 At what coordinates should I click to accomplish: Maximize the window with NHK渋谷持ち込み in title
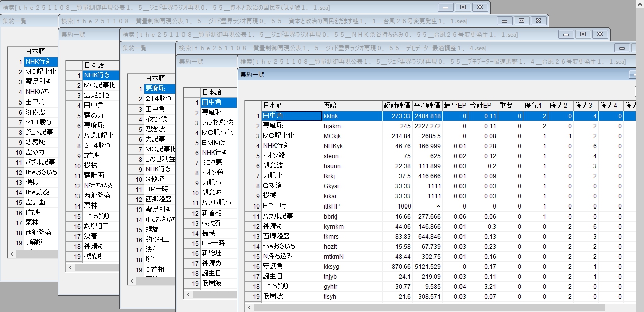point(583,34)
